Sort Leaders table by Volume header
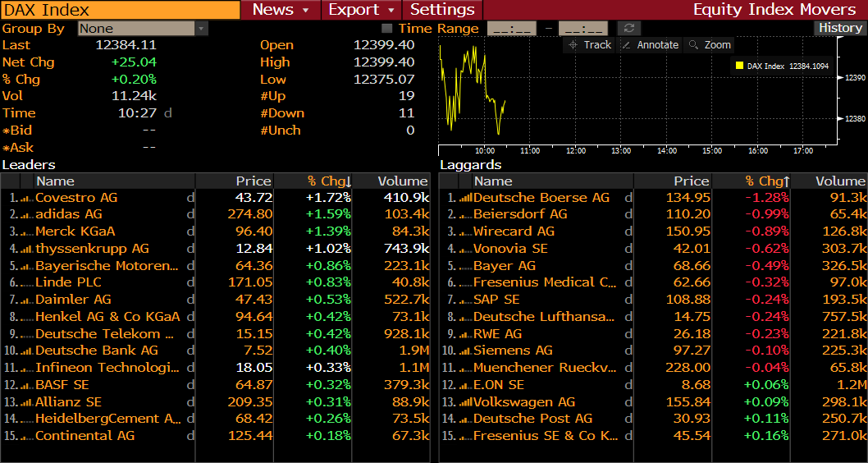 pos(391,181)
